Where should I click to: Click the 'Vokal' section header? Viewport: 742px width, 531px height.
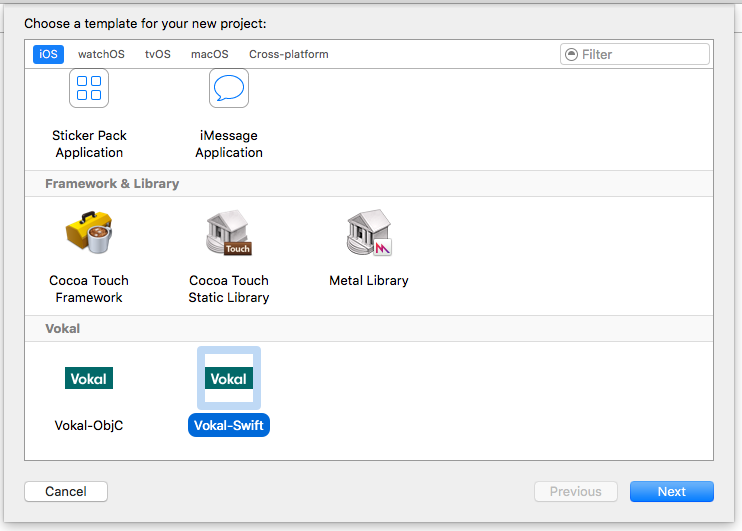62,328
